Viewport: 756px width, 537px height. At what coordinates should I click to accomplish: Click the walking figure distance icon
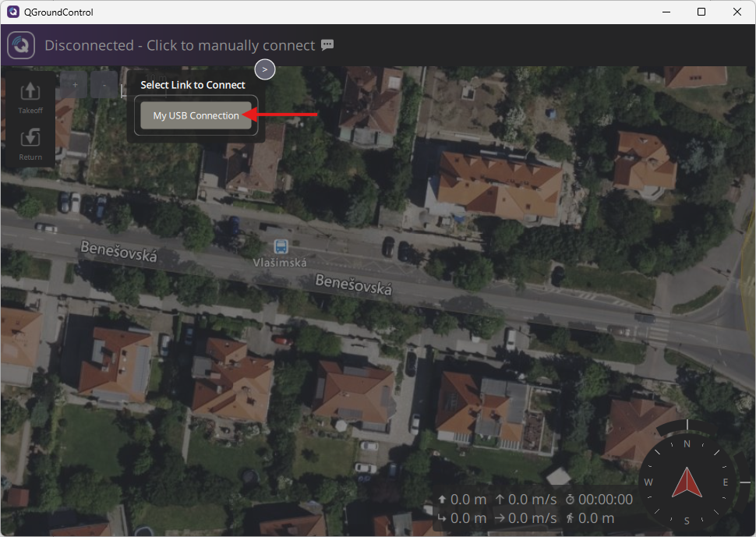click(x=571, y=518)
